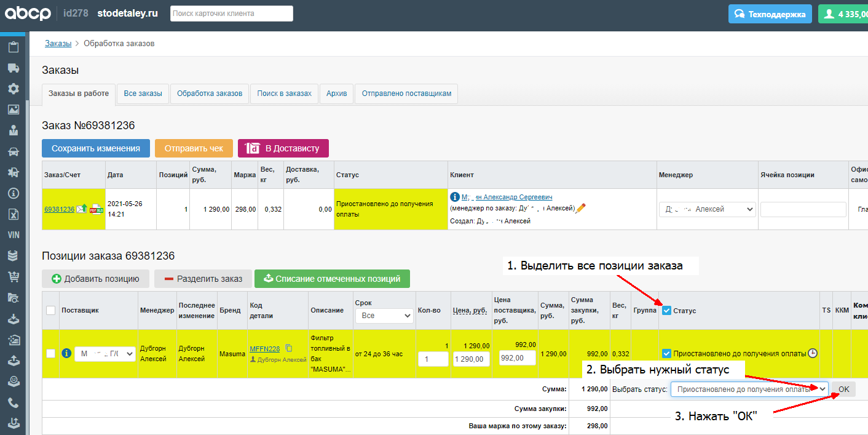Switch to the Архив tab
The height and width of the screenshot is (435, 868).
pos(336,94)
